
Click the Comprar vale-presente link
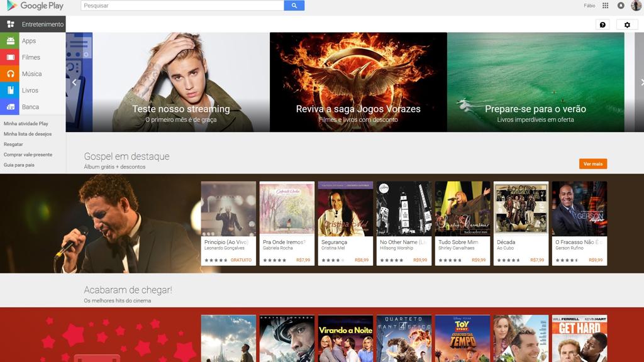pyautogui.click(x=28, y=155)
